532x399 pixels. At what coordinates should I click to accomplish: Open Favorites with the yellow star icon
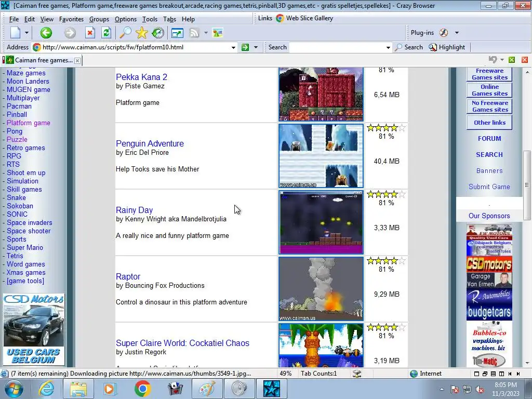tap(142, 33)
